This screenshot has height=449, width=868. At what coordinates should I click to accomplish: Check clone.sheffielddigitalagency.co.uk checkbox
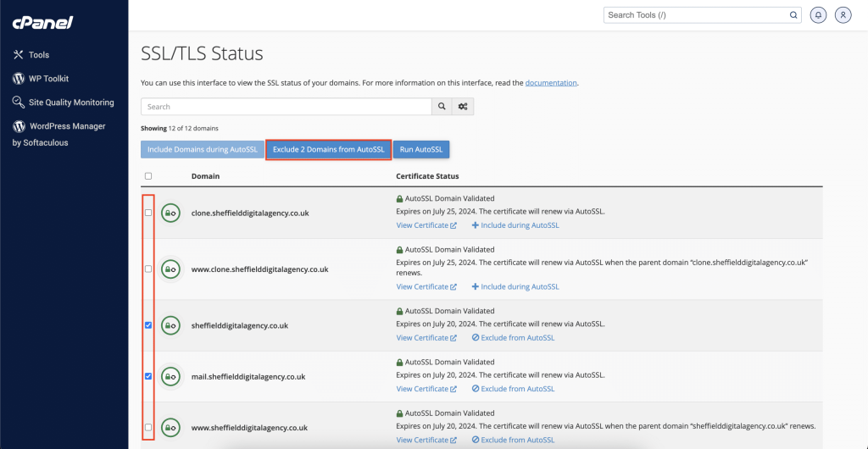(x=147, y=213)
